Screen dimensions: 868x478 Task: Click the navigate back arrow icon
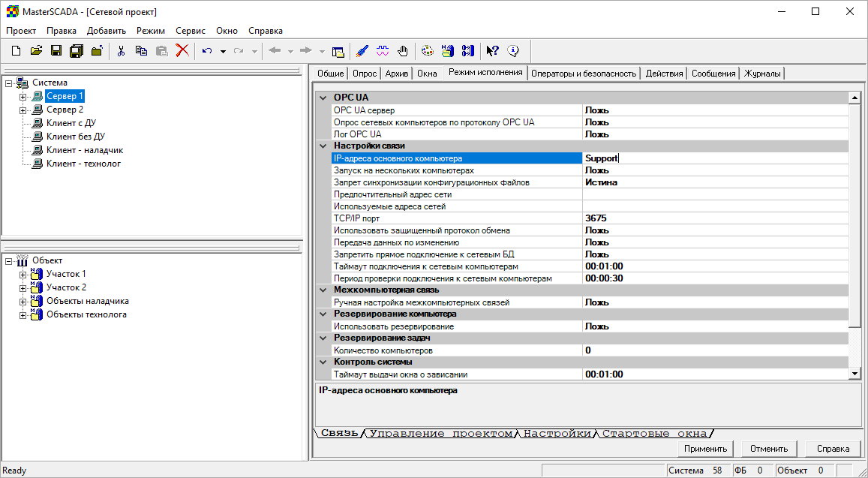(275, 51)
